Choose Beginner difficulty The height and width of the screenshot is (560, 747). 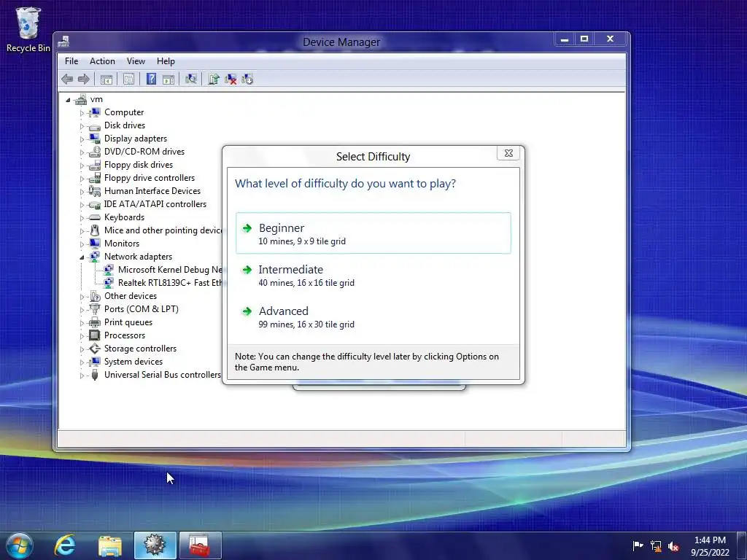point(373,233)
